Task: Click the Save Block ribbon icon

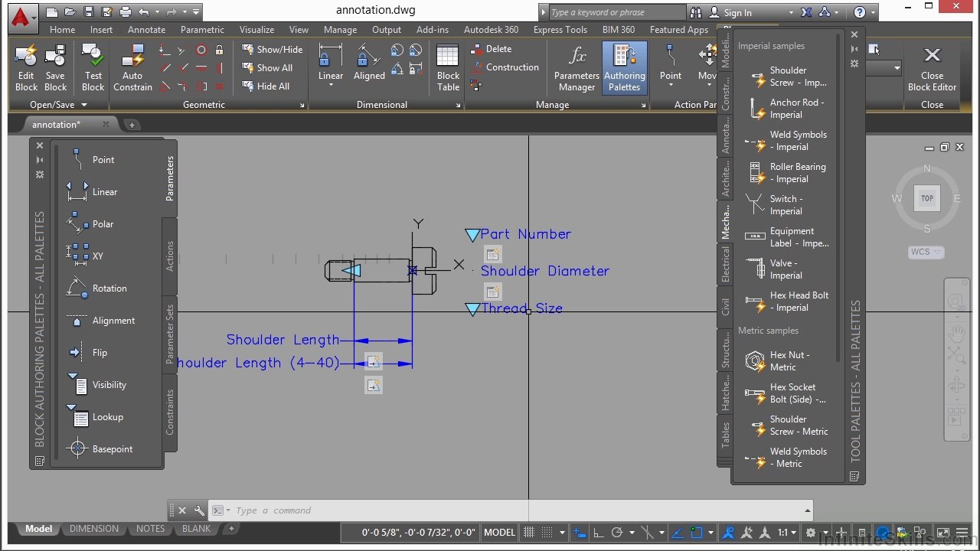Action: pos(55,67)
